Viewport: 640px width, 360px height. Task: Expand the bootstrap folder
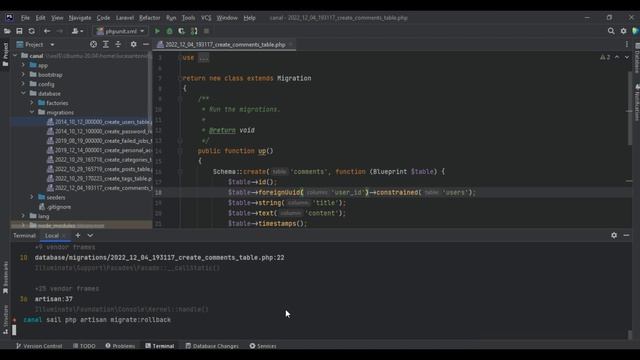point(23,75)
